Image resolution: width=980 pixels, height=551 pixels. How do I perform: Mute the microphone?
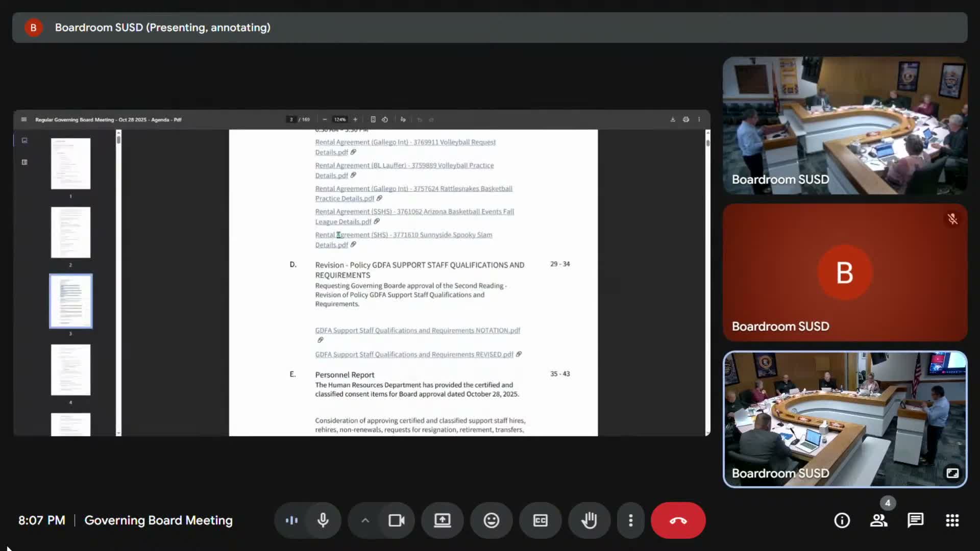[x=323, y=520]
